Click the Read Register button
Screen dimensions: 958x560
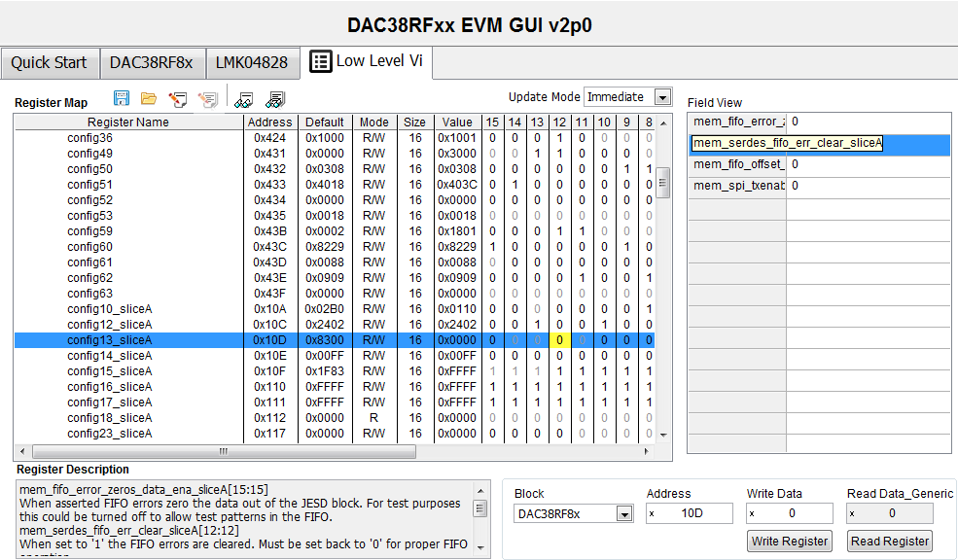890,542
